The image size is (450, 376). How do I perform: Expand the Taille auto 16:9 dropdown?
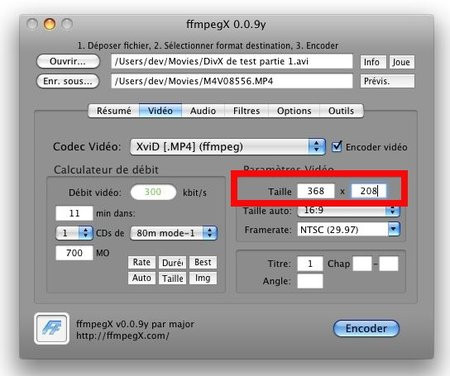348,210
